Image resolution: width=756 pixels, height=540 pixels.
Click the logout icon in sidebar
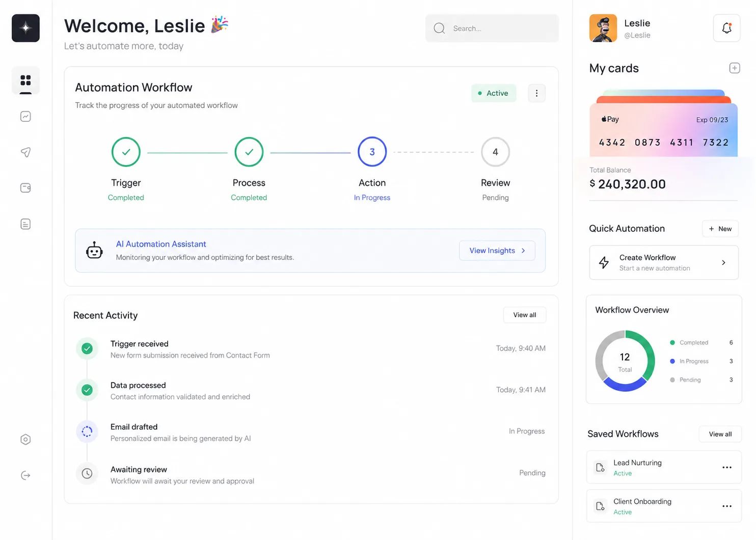coord(25,475)
